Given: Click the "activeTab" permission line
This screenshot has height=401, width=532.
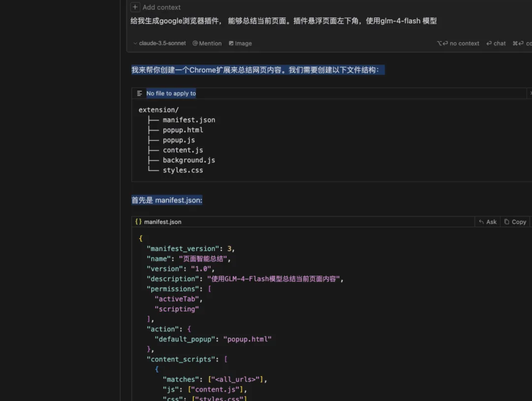Looking at the screenshot, I should point(178,299).
